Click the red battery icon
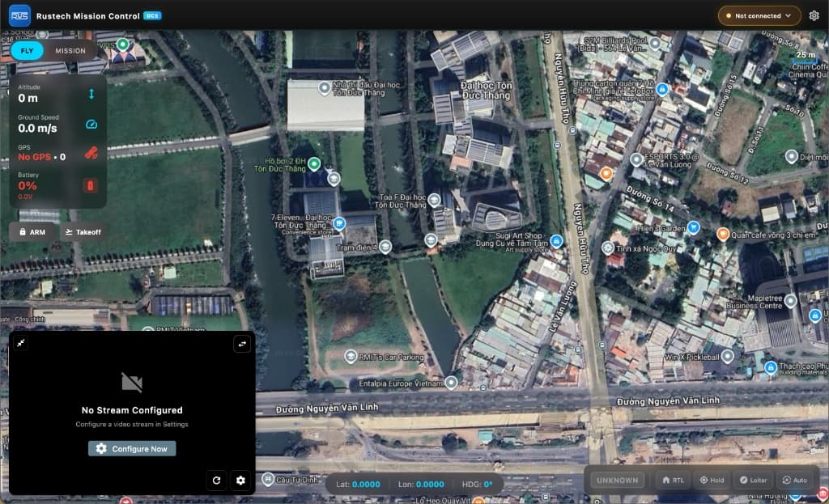The image size is (829, 504). [91, 186]
